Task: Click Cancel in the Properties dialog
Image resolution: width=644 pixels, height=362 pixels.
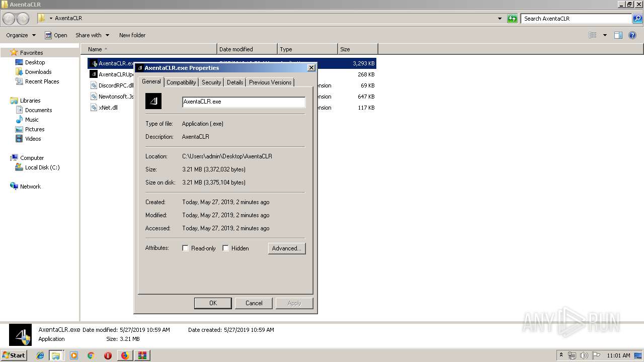Action: [x=254, y=303]
